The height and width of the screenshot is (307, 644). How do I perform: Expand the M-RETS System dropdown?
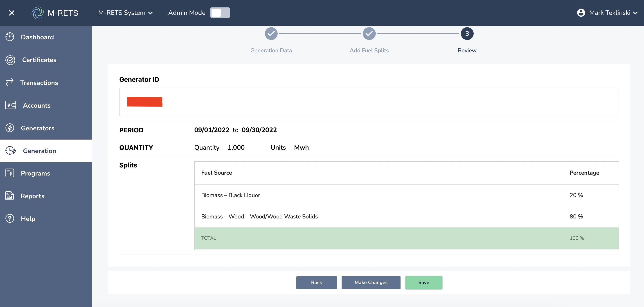[x=125, y=13]
